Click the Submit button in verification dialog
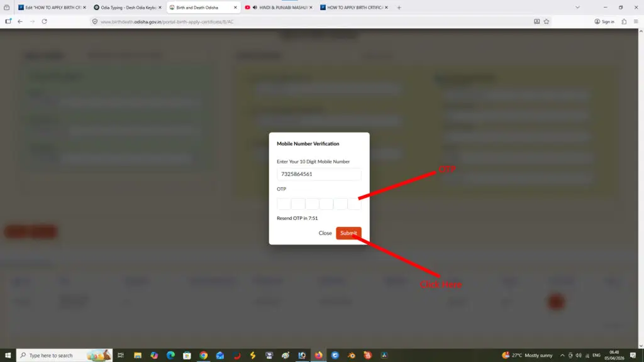Viewport: 644px width, 362px height. (x=348, y=233)
